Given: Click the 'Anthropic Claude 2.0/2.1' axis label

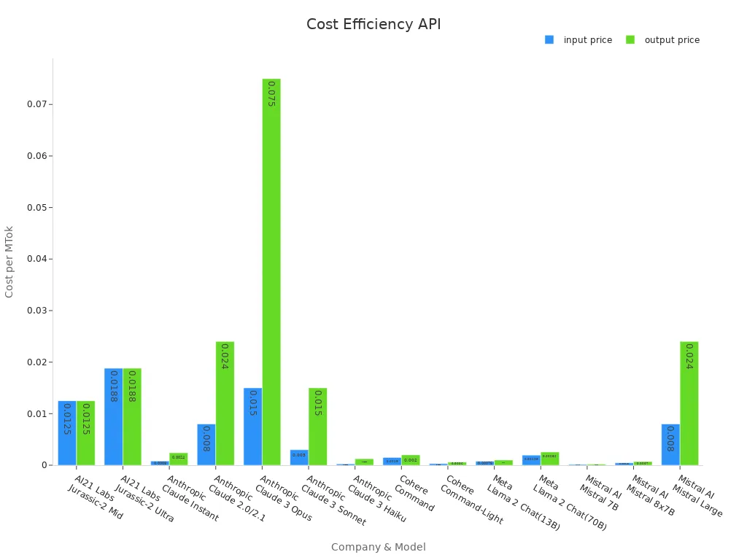Looking at the screenshot, I should point(237,498).
